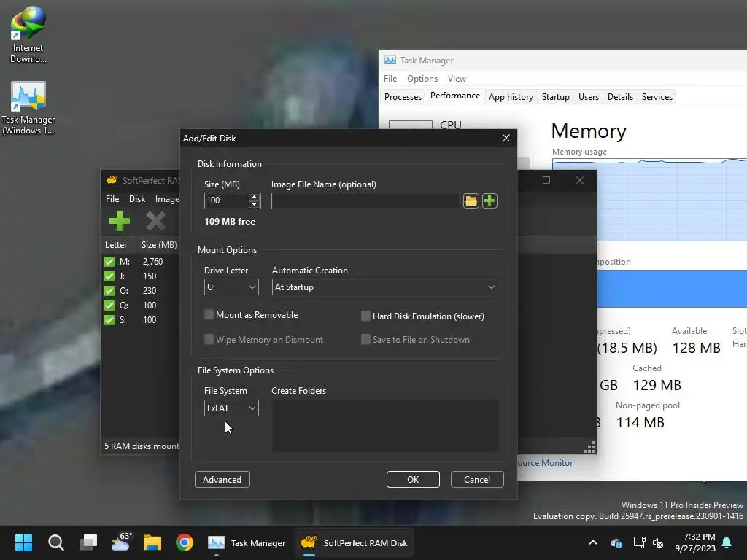Open the Automatic Creation dropdown
747x560 pixels.
[x=385, y=287]
